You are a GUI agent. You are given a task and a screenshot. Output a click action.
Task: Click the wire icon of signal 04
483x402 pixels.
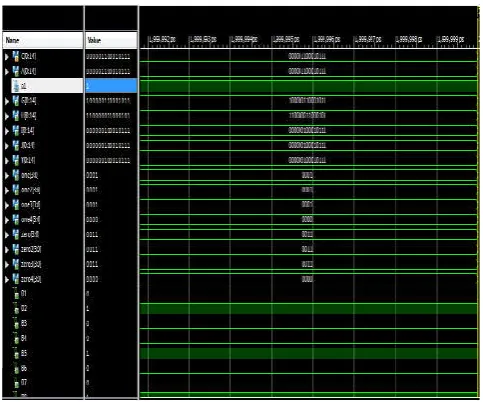click(x=16, y=338)
